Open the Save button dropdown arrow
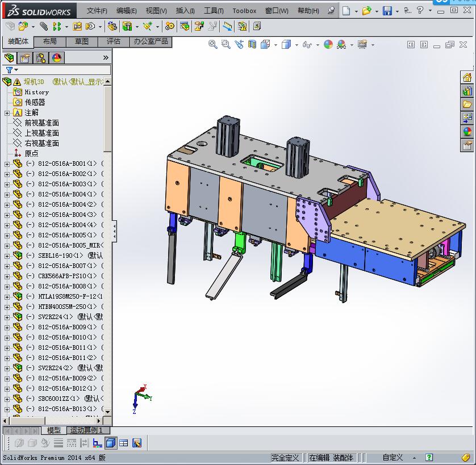 397,11
